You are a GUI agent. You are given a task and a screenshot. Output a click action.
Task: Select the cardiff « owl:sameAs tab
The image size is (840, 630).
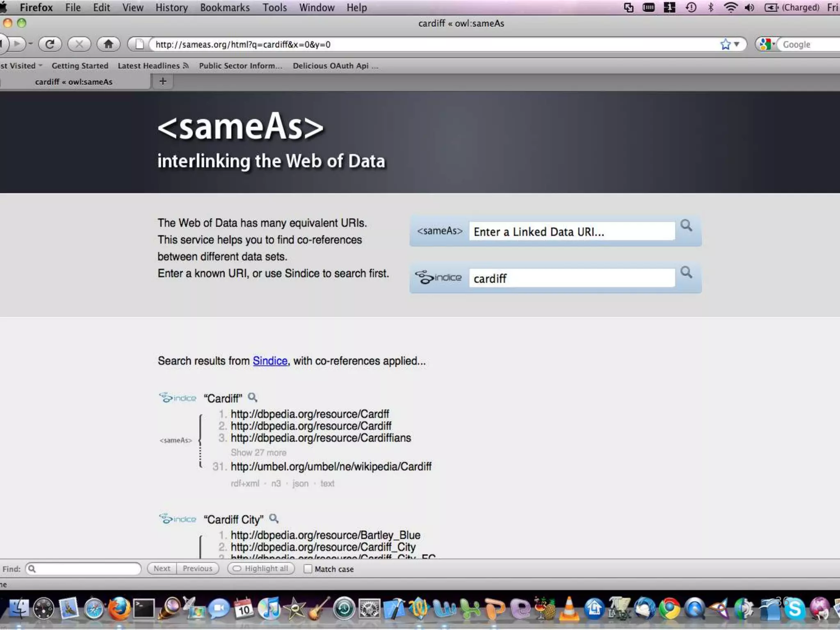74,82
